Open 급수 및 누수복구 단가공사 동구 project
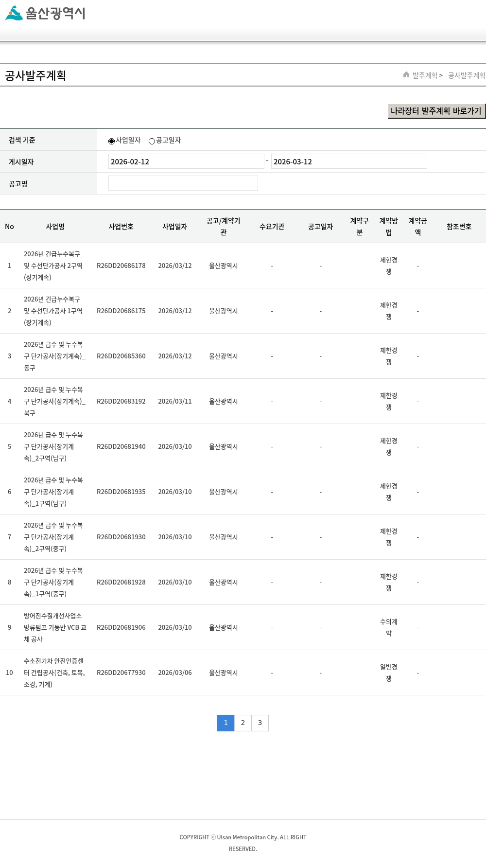Viewport: 486px width, 868px height. click(x=53, y=356)
